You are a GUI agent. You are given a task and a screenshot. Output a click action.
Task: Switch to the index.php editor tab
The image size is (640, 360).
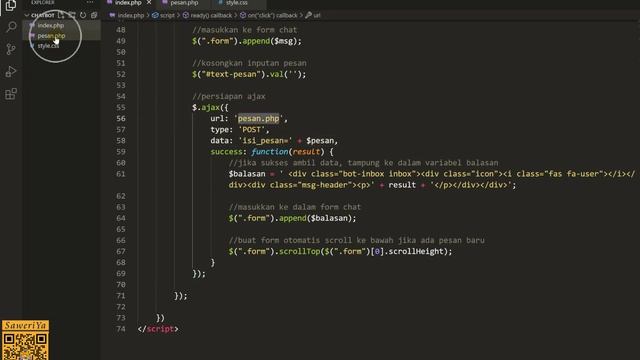coord(128,3)
